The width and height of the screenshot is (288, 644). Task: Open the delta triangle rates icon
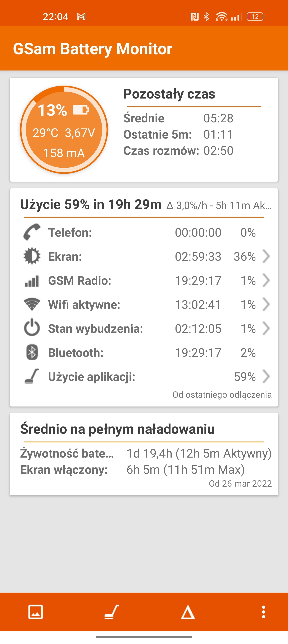coord(188,612)
